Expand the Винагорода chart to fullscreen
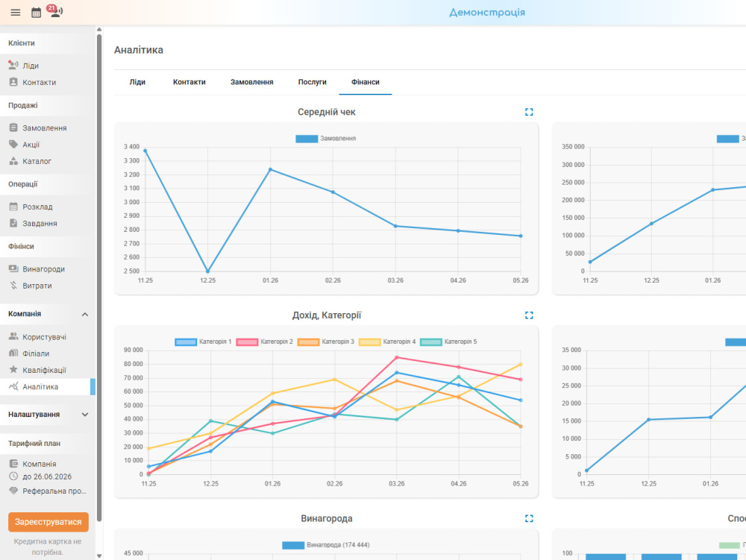 tap(529, 519)
